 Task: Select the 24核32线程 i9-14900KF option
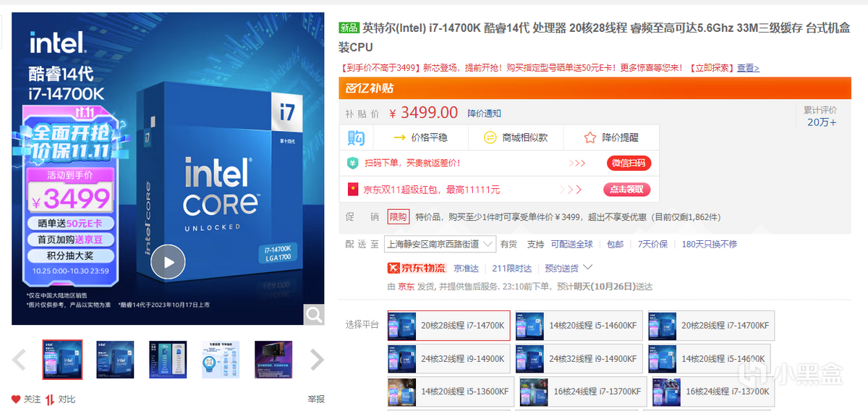click(x=578, y=358)
